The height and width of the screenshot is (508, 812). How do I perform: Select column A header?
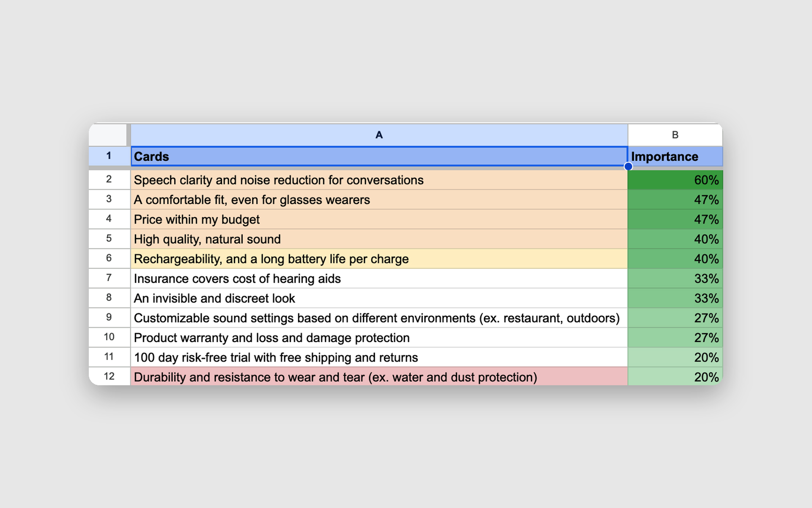tap(379, 135)
